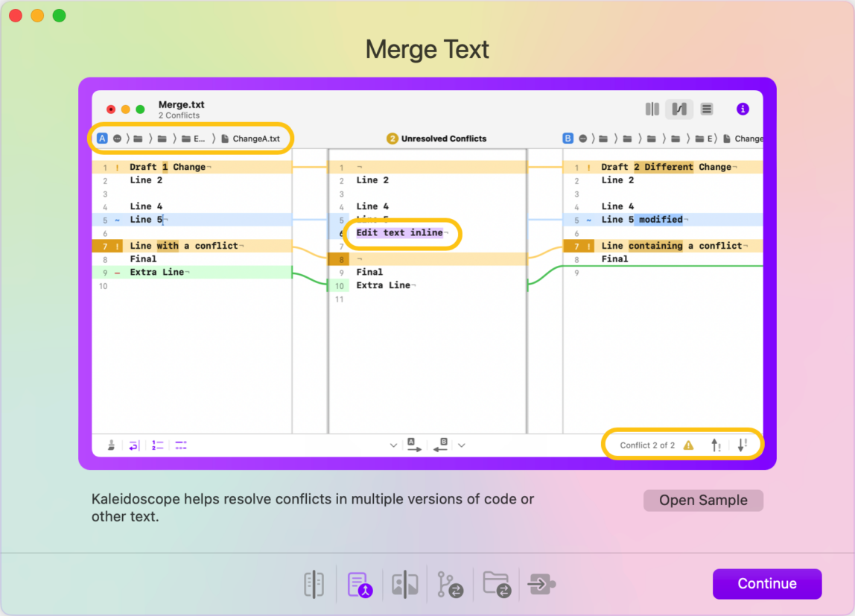Select the image comparison icon in the bottom bar
The height and width of the screenshot is (616, 855).
pos(404,584)
